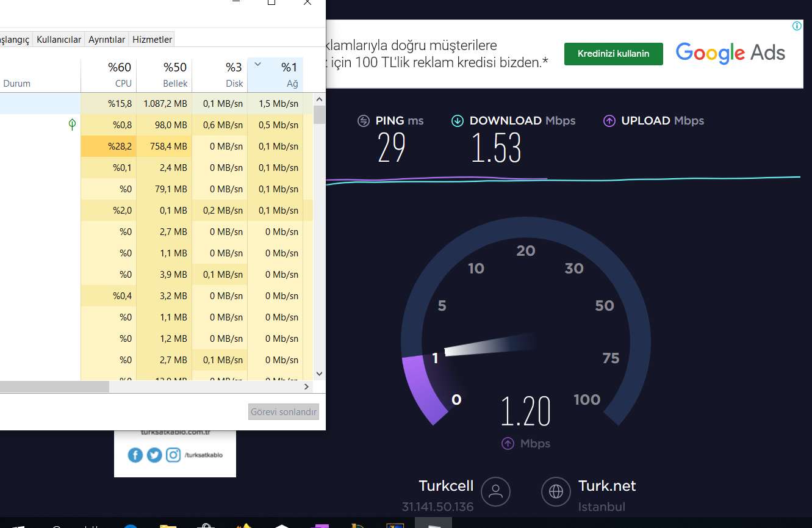Sort by the Durum column header
Screen dimensions: 812x528
tap(40, 75)
